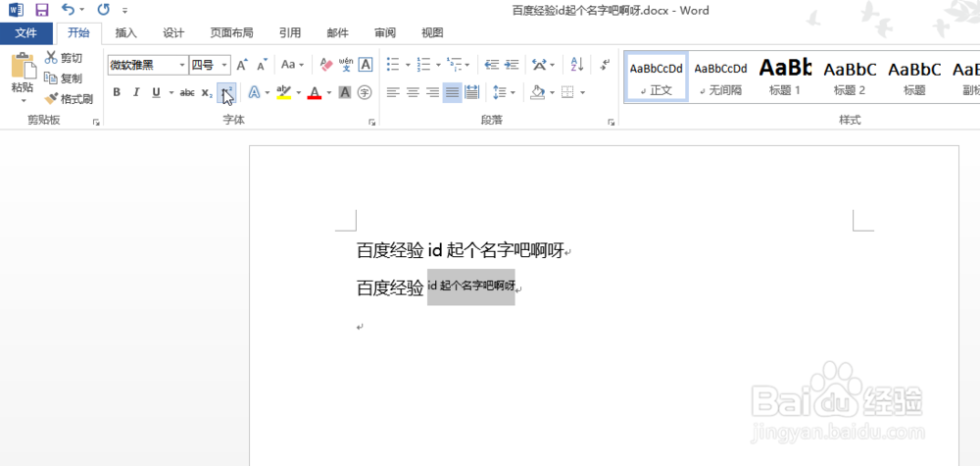980x466 pixels.
Task: Click the Undo arrow icon
Action: (69, 10)
